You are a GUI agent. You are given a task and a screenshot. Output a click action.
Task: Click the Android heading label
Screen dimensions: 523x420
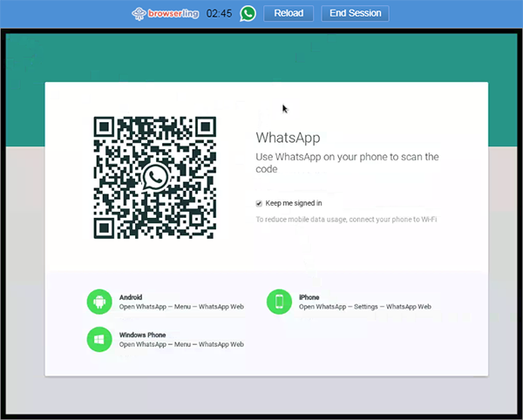tap(131, 297)
